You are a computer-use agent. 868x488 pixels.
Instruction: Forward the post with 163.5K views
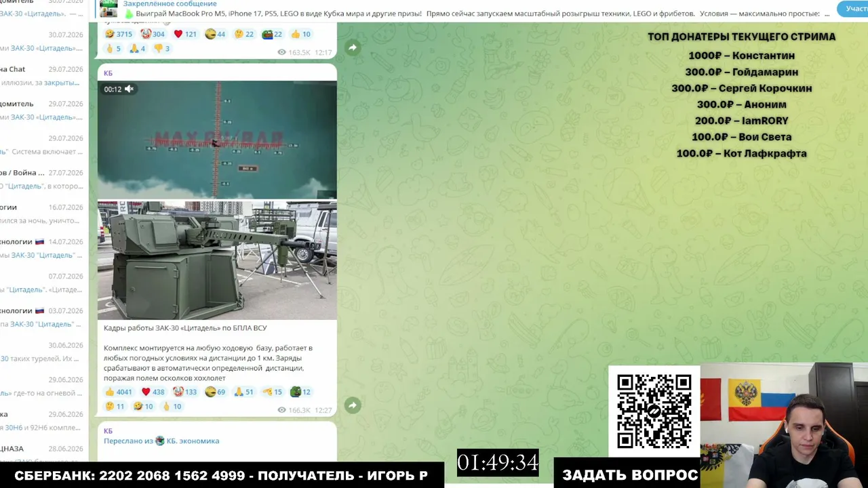coord(353,47)
